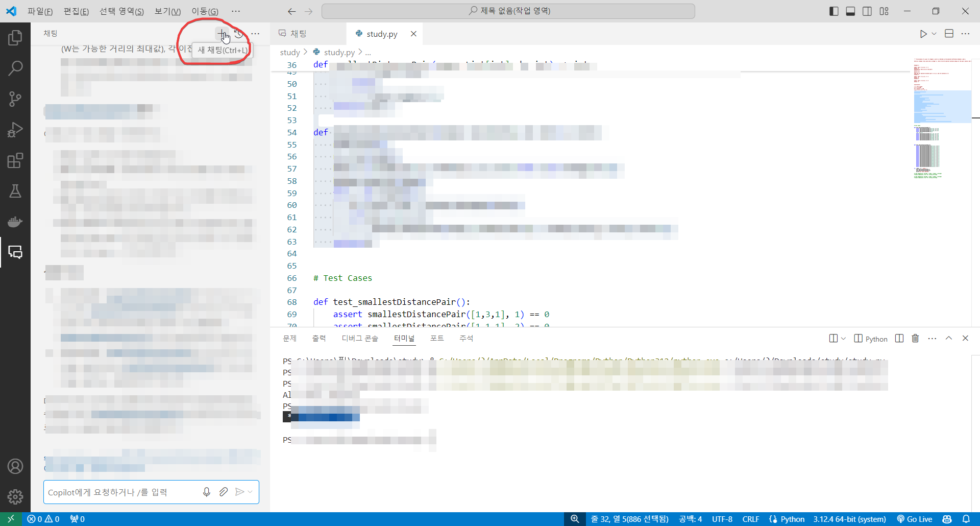The height and width of the screenshot is (526, 980).
Task: Open the Docker view
Action: click(15, 222)
